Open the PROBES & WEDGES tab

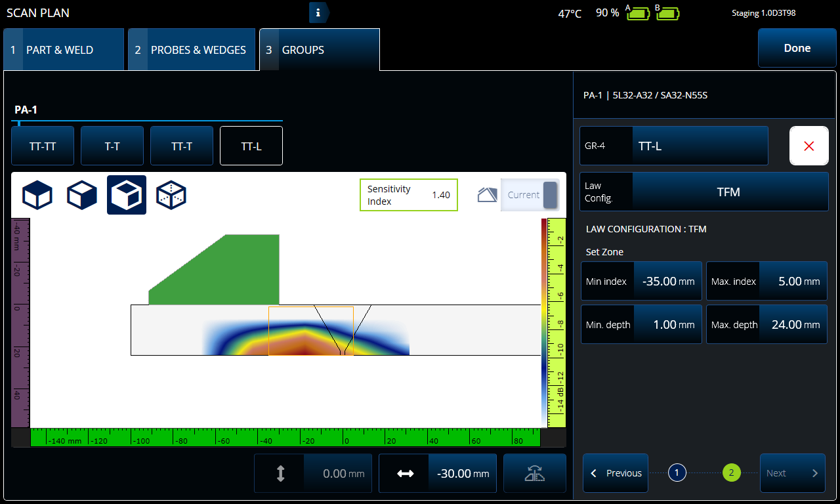coord(191,50)
